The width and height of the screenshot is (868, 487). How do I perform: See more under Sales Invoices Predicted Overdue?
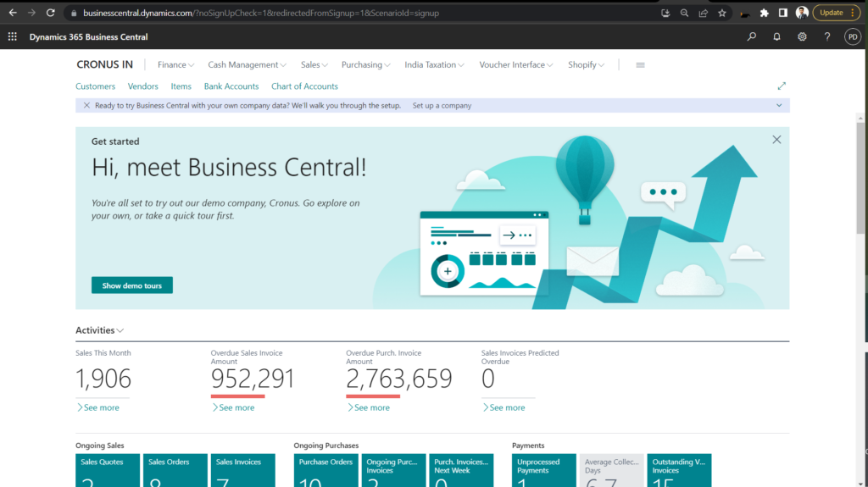[504, 407]
